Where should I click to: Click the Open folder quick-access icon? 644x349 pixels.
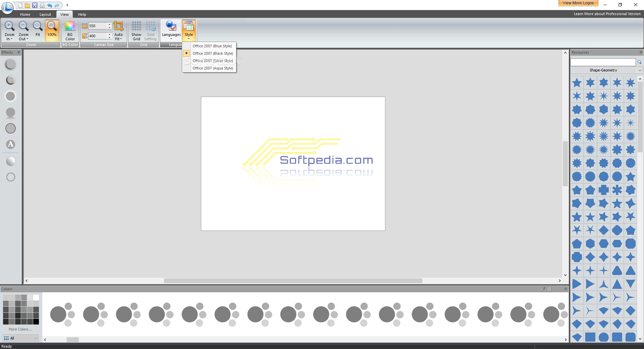click(x=27, y=5)
